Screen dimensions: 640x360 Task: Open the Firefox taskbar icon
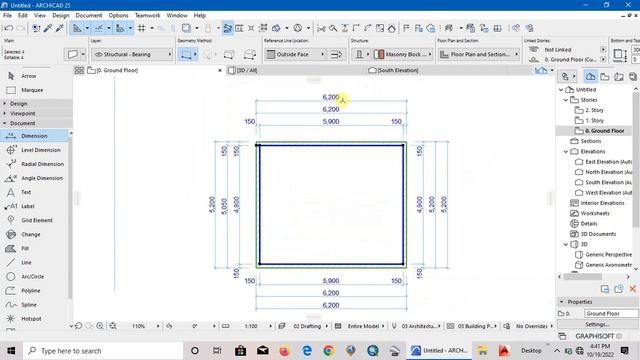(284, 351)
